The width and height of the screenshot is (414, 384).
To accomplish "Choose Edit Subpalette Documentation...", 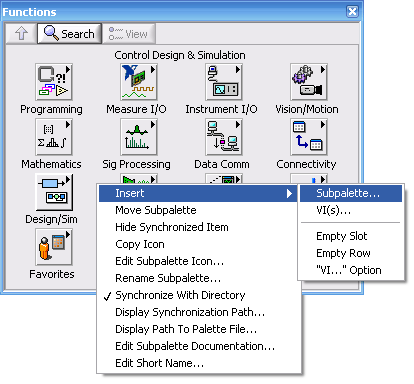I will pyautogui.click(x=199, y=346).
